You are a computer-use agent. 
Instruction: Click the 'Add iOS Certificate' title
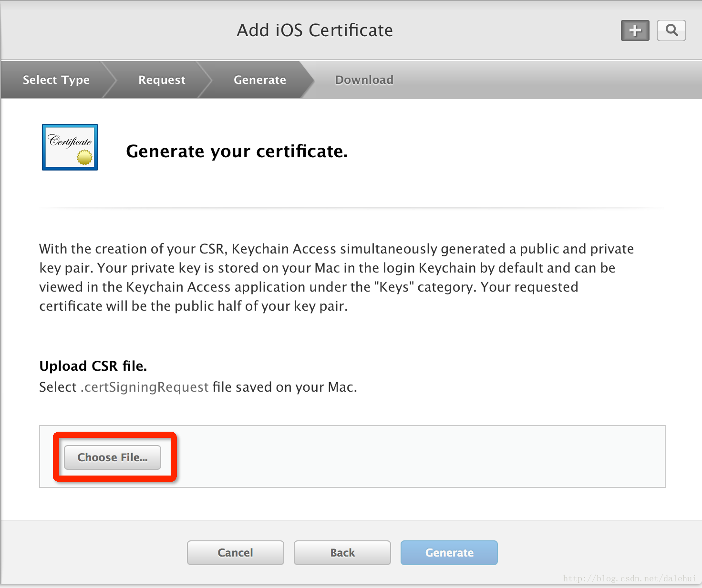315,30
